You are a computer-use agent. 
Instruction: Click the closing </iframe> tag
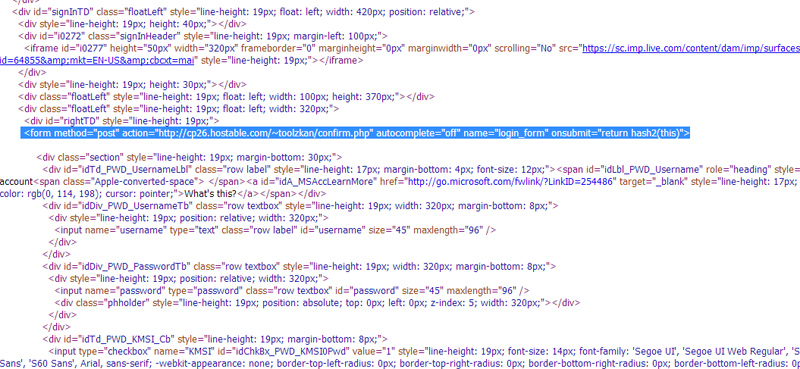point(342,60)
